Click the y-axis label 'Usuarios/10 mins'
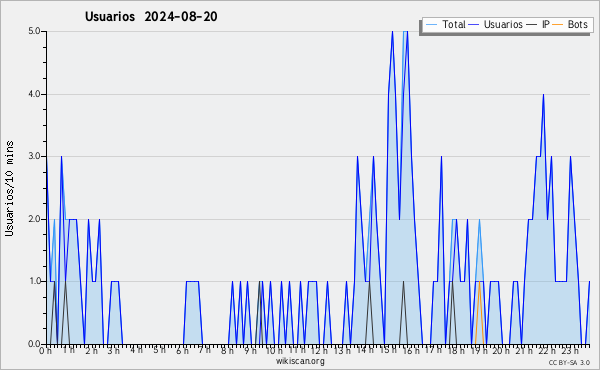The width and height of the screenshot is (600, 370). 10,188
